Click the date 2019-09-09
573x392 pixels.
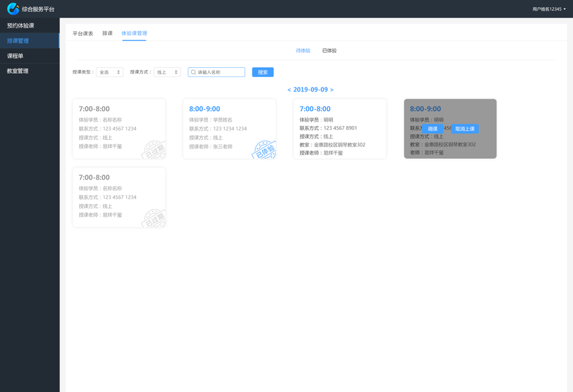(x=311, y=90)
